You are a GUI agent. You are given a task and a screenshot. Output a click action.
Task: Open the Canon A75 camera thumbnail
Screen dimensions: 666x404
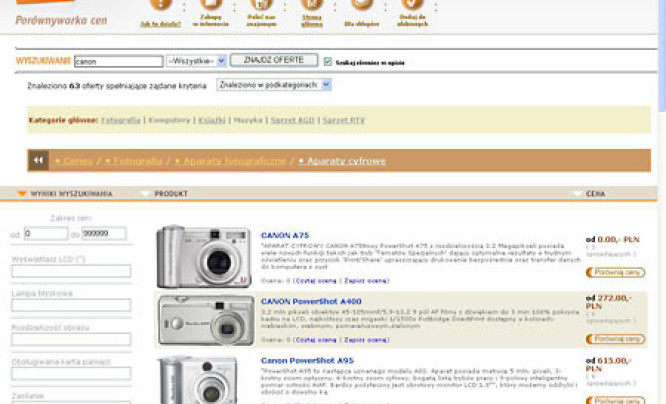(204, 257)
